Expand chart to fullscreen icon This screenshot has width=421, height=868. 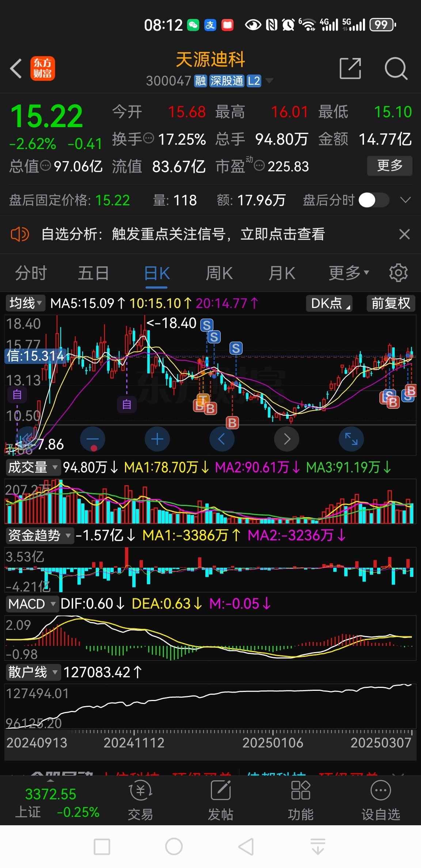click(x=351, y=439)
